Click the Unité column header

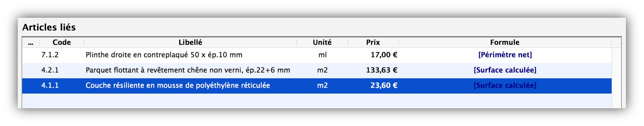(322, 42)
